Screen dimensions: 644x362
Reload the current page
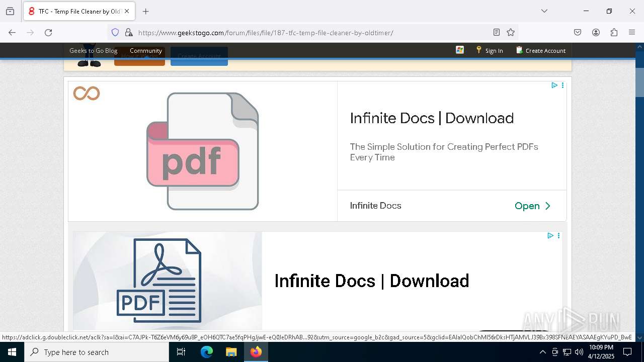tap(48, 32)
